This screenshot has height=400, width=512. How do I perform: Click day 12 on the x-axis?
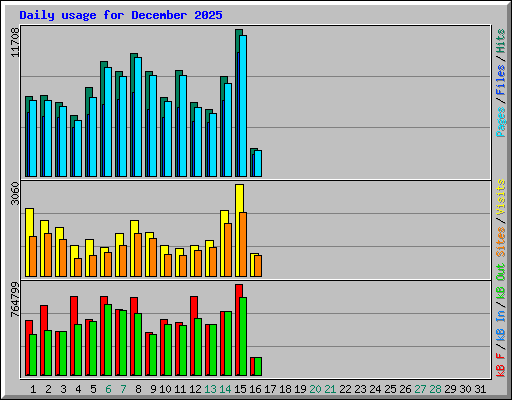[x=195, y=389]
